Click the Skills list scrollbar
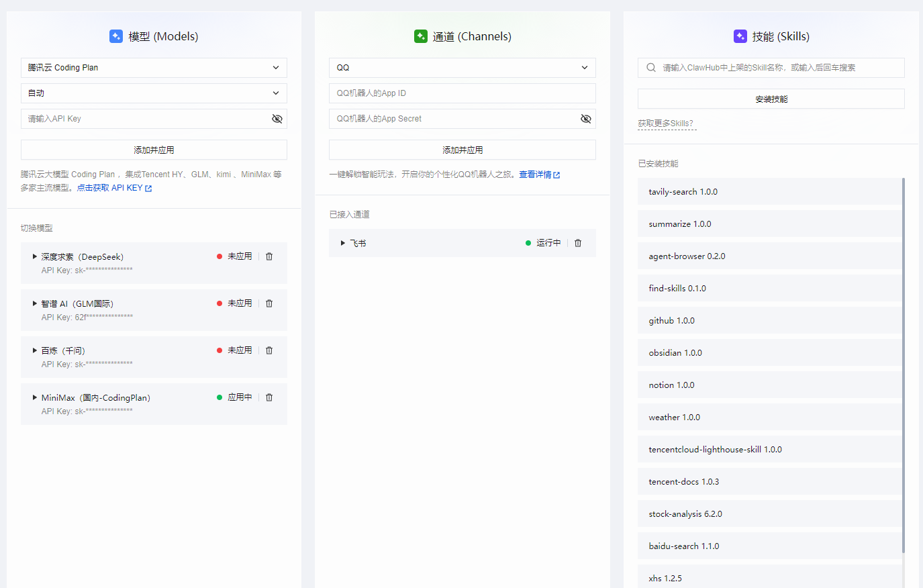 click(904, 362)
